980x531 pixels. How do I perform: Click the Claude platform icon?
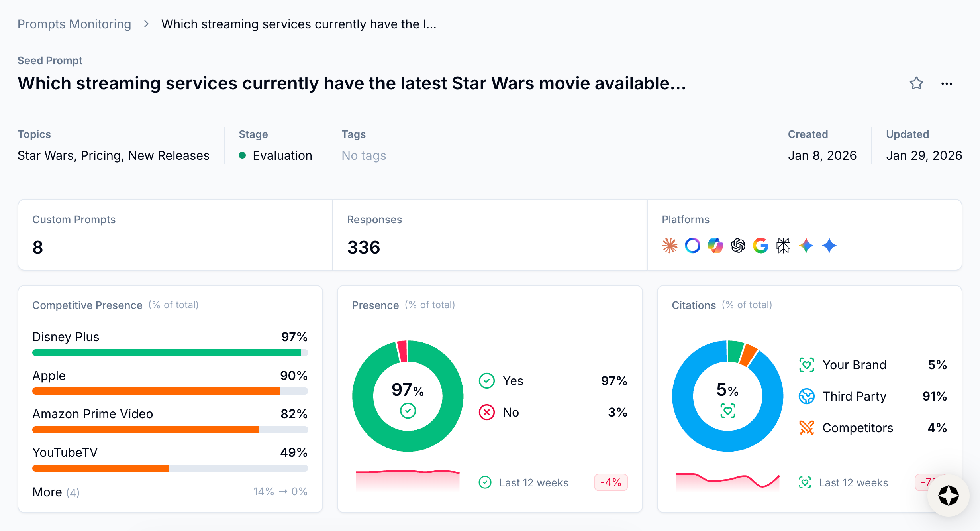pyautogui.click(x=670, y=246)
